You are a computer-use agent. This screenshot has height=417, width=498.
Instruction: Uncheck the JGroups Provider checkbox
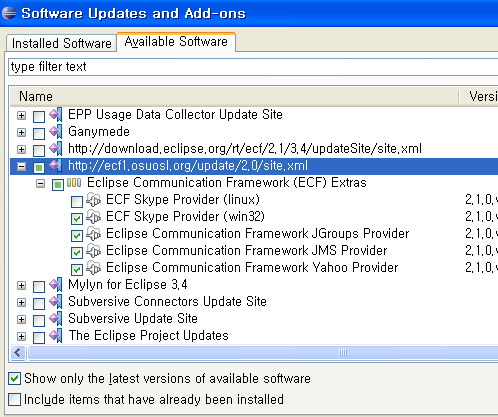click(x=77, y=236)
